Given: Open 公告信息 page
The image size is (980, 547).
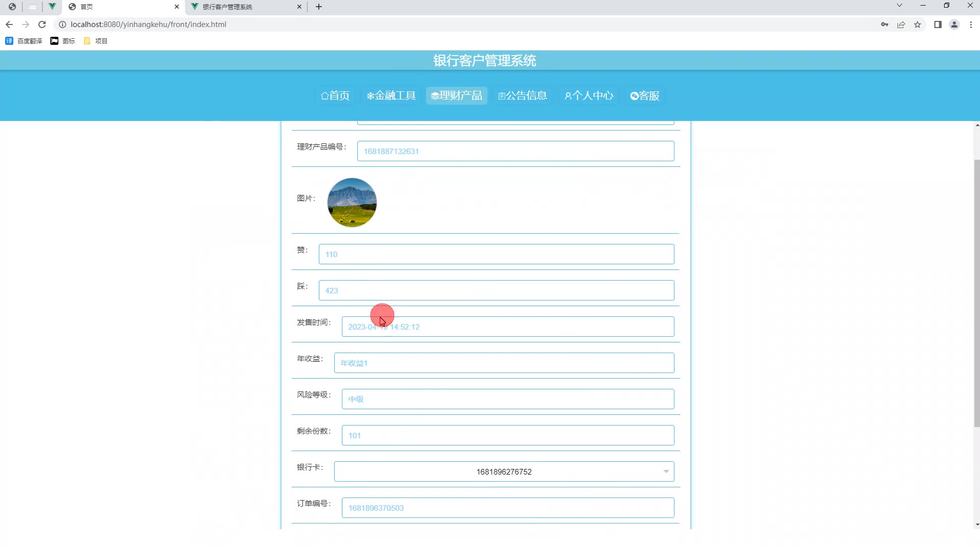Looking at the screenshot, I should click(x=522, y=96).
